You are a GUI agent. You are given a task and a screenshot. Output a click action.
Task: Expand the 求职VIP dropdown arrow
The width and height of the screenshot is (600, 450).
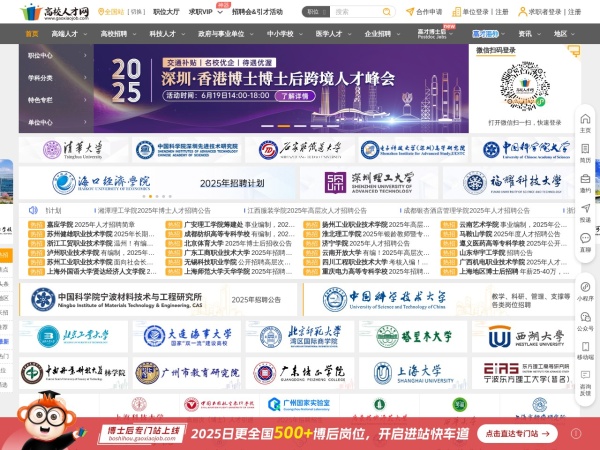[x=220, y=12]
